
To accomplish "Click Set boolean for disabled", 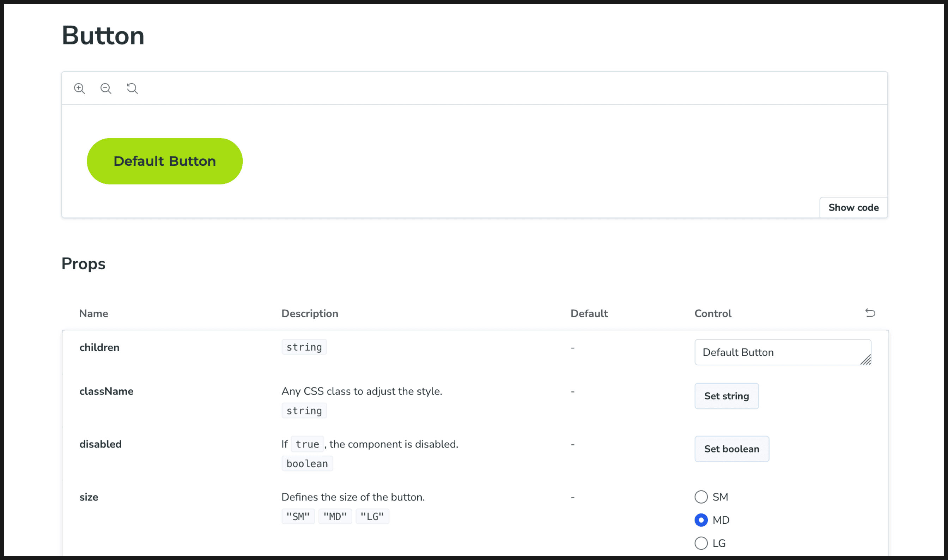I will point(731,449).
